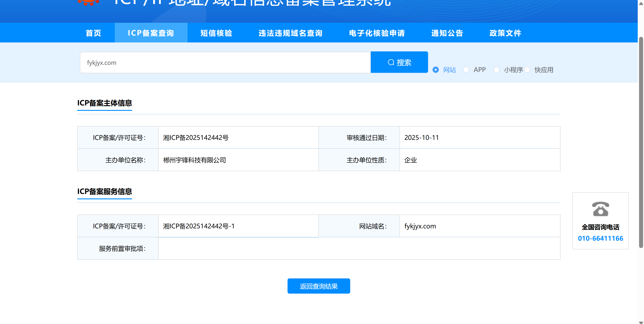This screenshot has width=644, height=324.
Task: Click the magnifier icon in search button
Action: pos(391,62)
